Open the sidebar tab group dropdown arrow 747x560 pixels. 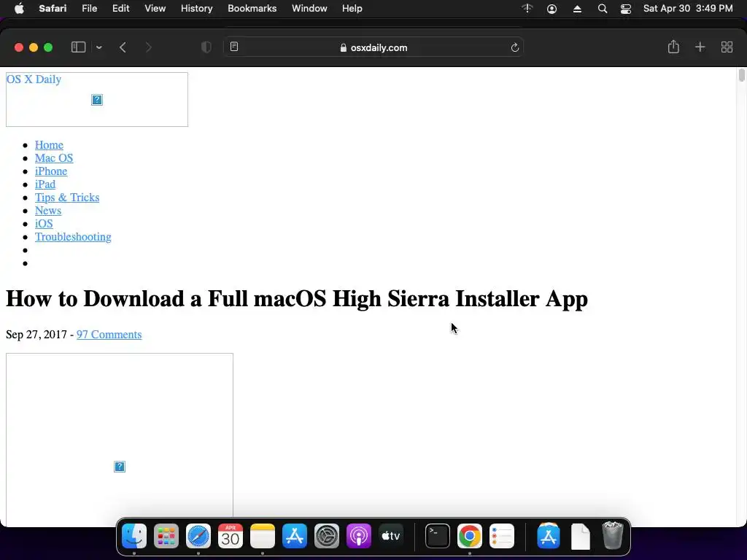pyautogui.click(x=99, y=47)
